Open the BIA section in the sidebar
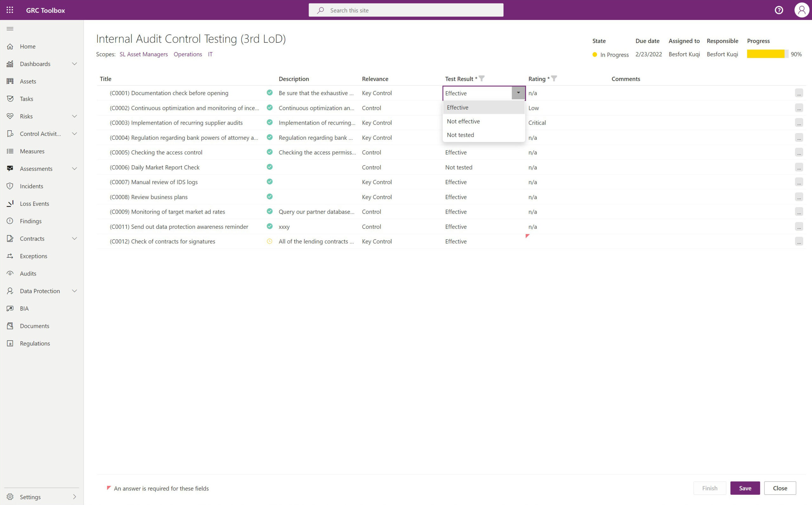Image resolution: width=812 pixels, height=505 pixels. [24, 308]
